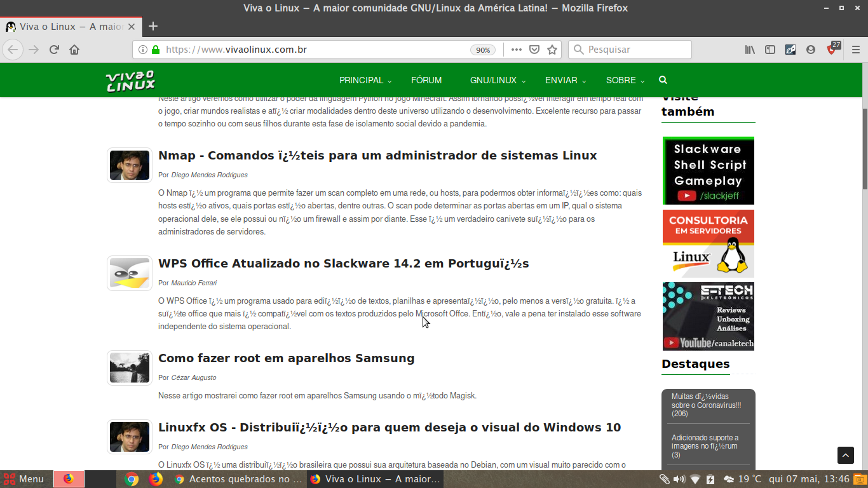The height and width of the screenshot is (488, 868).
Task: Expand the ENVIAR dropdown chevron
Action: coord(584,81)
